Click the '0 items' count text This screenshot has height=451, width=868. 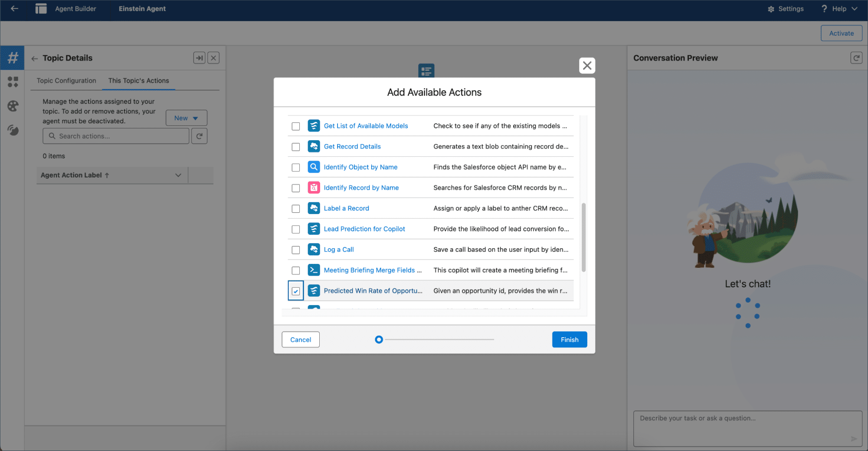(x=54, y=156)
